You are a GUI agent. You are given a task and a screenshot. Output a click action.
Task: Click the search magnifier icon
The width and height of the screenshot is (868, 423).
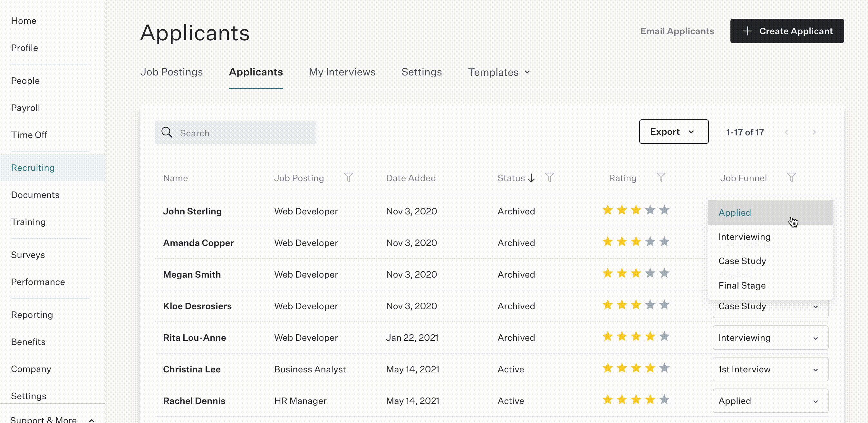tap(167, 132)
